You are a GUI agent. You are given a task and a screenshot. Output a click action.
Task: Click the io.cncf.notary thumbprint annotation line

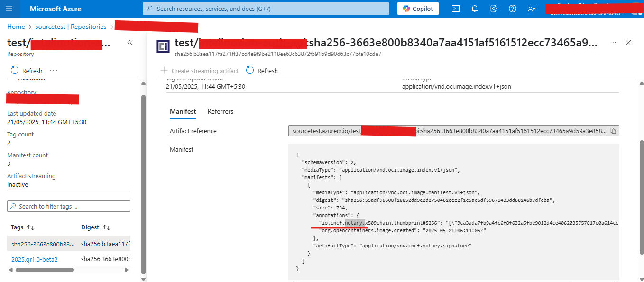pyautogui.click(x=469, y=223)
